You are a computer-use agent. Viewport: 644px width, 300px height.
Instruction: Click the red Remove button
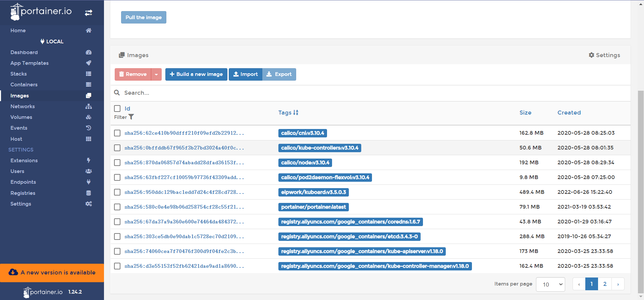pos(133,74)
